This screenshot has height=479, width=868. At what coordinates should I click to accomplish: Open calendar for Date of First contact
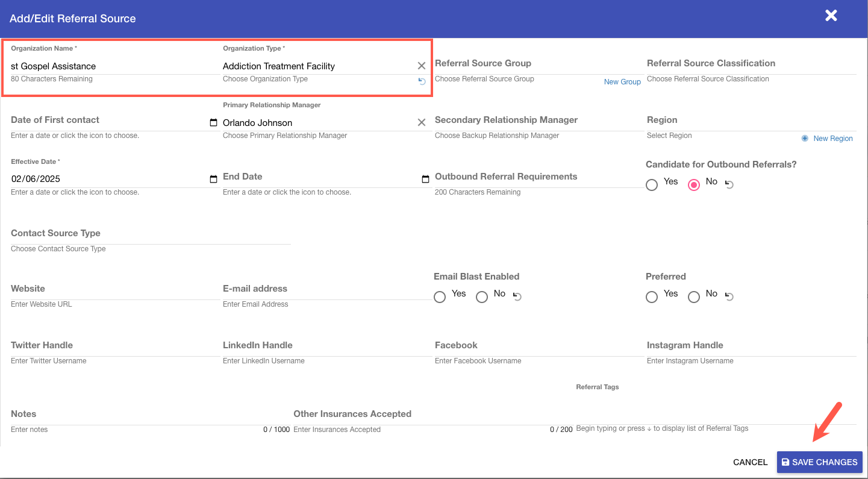(213, 123)
